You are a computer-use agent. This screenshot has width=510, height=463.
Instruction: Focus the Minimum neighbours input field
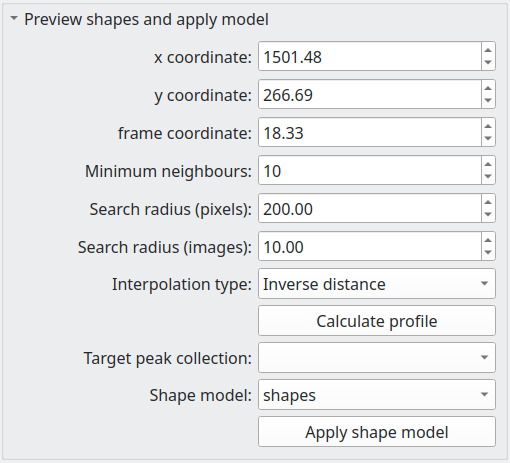coord(370,170)
